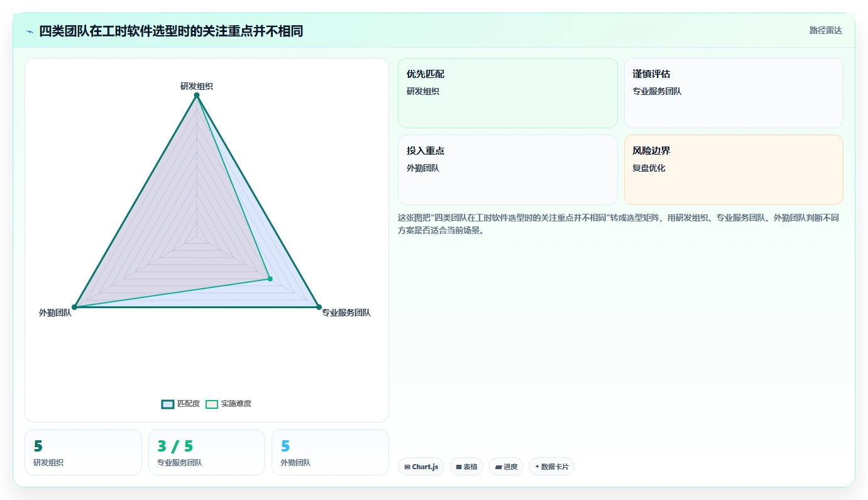Screen dimensions: 868x500
Task: Click the 外勤团队 stat card showing 5
Action: pos(330,452)
